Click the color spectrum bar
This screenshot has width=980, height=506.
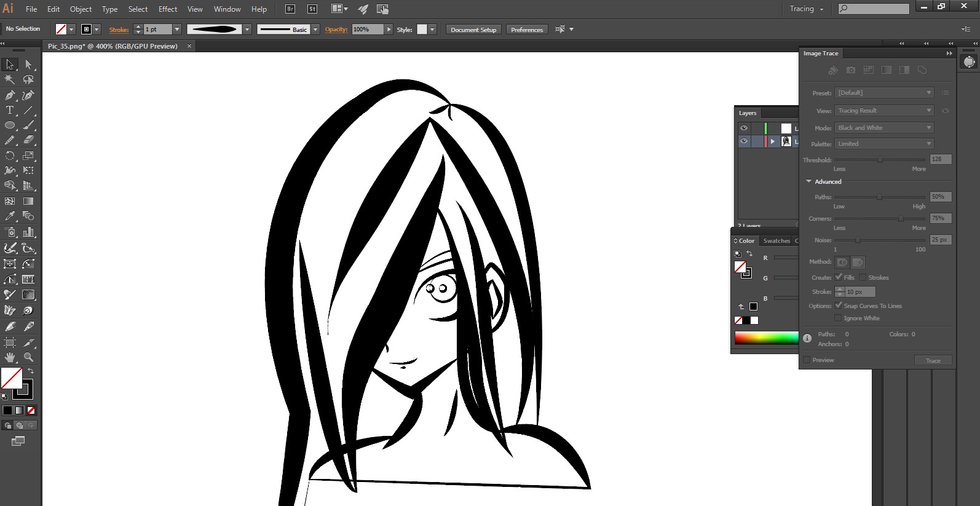(766, 338)
